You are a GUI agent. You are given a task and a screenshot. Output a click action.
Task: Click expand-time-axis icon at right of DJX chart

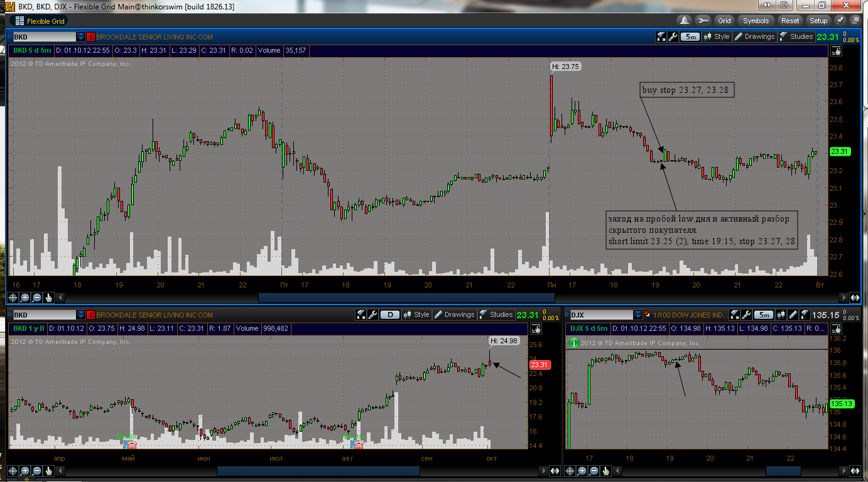855,471
